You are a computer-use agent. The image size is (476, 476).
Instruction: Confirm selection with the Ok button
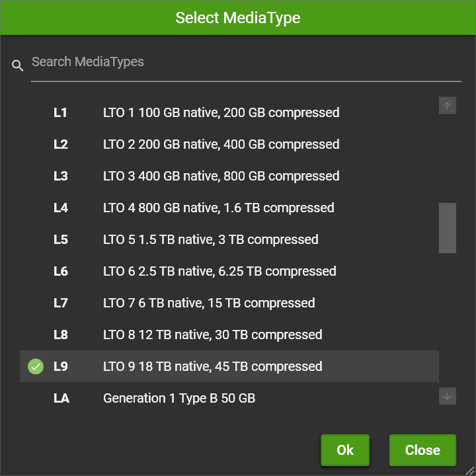click(345, 450)
